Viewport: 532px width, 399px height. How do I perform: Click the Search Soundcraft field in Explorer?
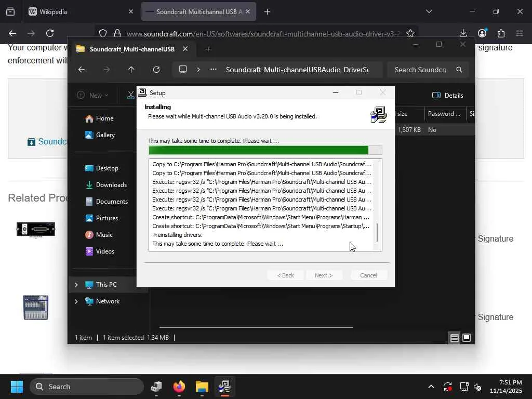pyautogui.click(x=428, y=70)
